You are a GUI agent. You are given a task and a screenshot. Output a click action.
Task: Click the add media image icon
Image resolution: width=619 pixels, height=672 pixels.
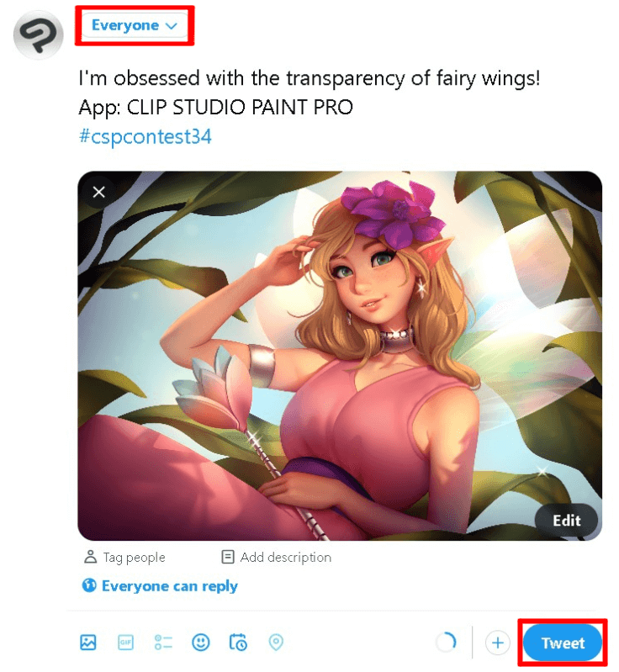88,643
